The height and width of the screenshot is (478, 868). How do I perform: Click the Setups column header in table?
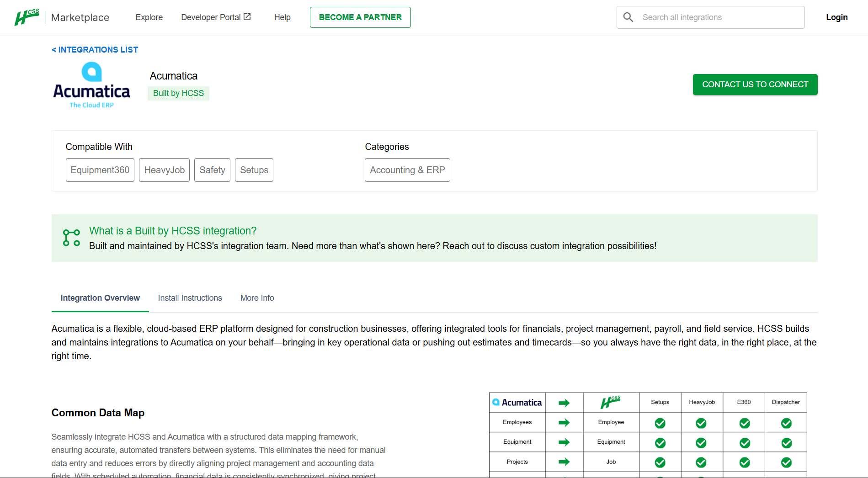pyautogui.click(x=660, y=402)
